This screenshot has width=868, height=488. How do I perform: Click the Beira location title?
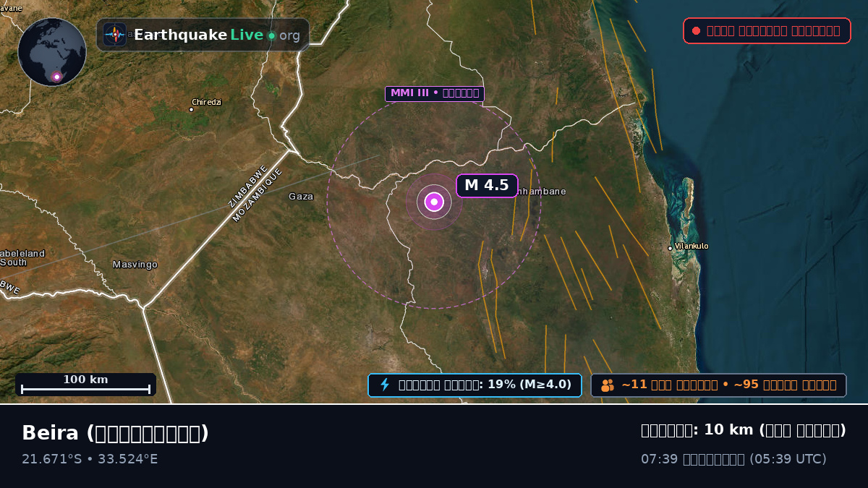[115, 433]
